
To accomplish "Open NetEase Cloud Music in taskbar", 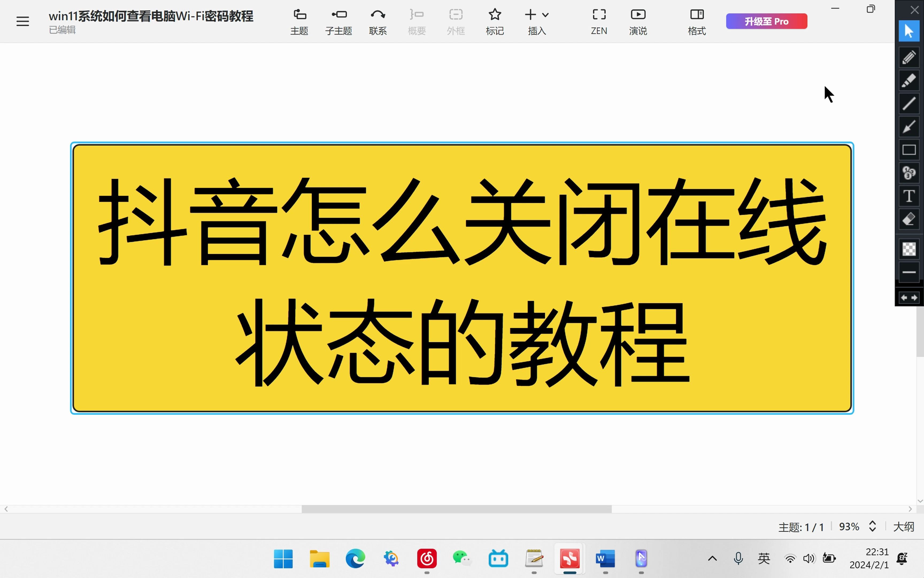I will (427, 559).
